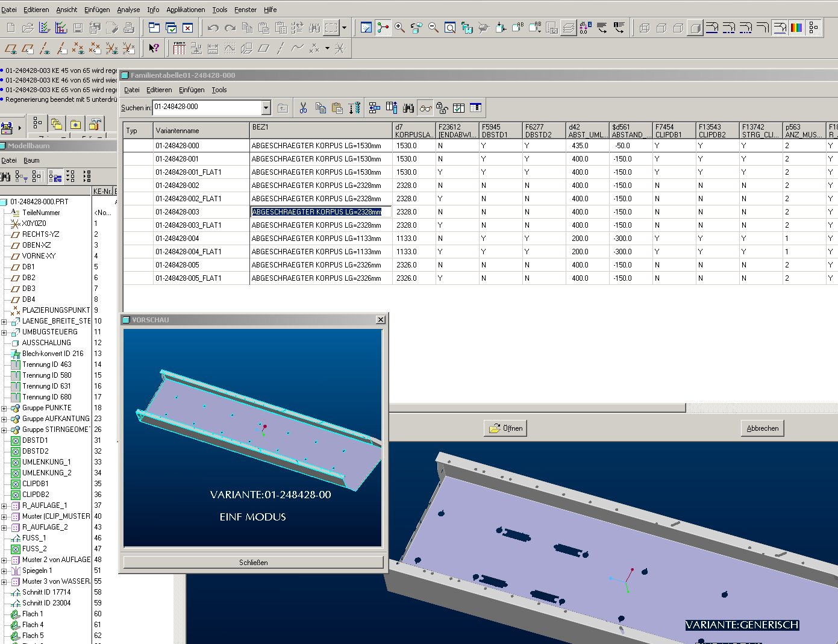Open the Applikationen menu
Screen dimensions: 838x644
pos(186,10)
